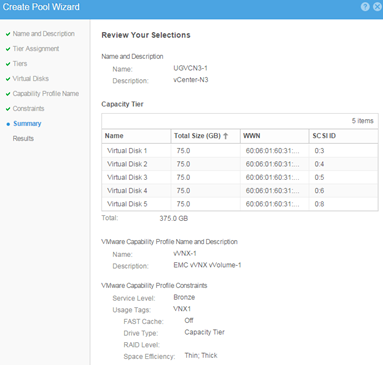
Task: Open Capability Profile Name step
Action: click(46, 94)
